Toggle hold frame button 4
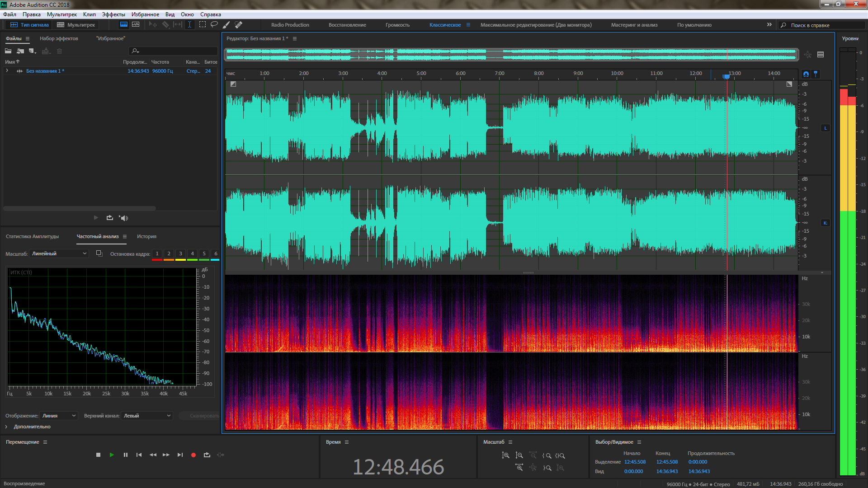Screen dimensions: 868x488 (x=192, y=254)
